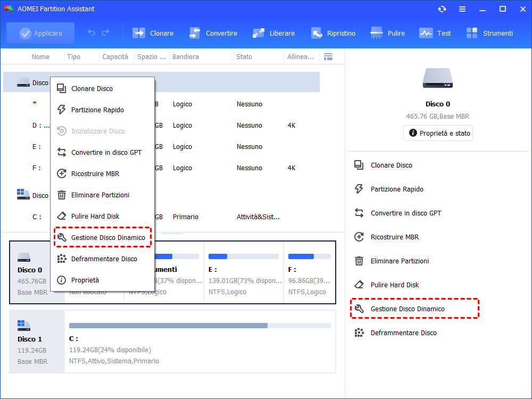Click Clonare Disco in right panel
The image size is (532, 399).
tap(391, 165)
